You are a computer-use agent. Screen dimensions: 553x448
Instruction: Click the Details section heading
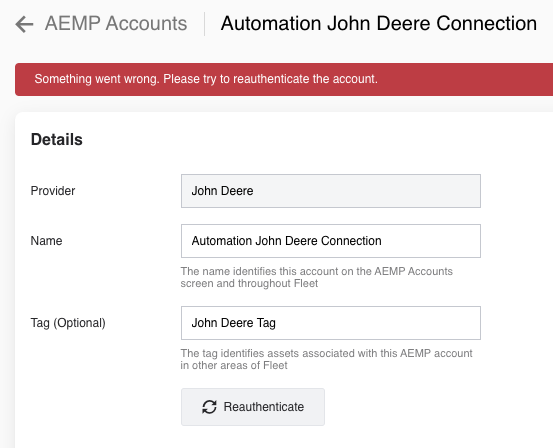56,140
